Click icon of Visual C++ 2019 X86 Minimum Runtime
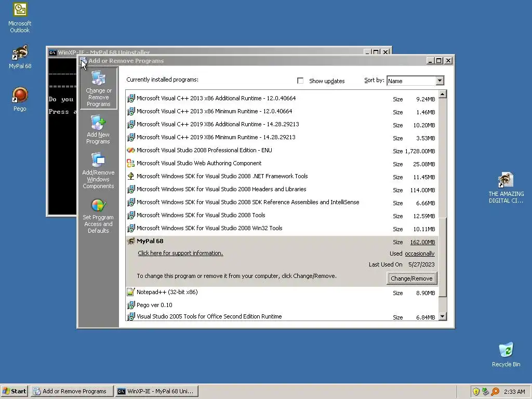 tap(130, 137)
